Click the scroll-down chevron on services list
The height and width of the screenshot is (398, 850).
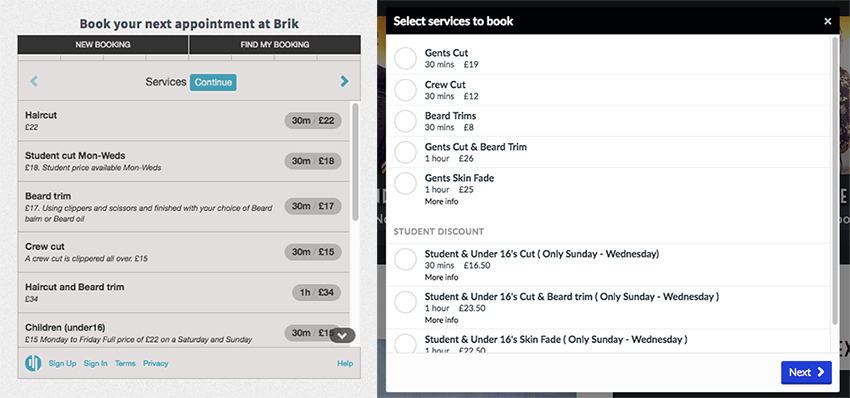(x=342, y=336)
